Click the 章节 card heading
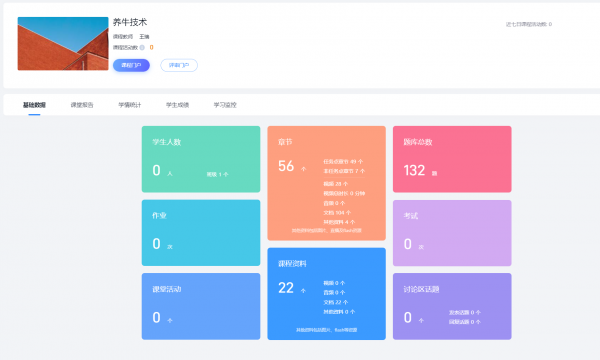 pos(285,142)
